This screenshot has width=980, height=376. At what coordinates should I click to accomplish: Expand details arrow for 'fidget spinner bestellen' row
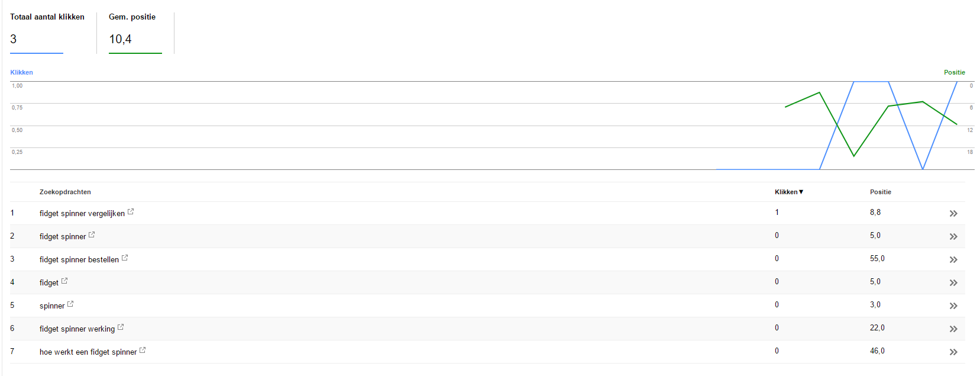953,259
